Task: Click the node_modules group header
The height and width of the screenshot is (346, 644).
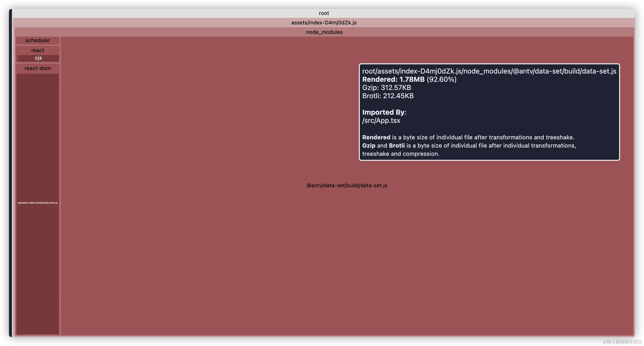Action: (324, 32)
